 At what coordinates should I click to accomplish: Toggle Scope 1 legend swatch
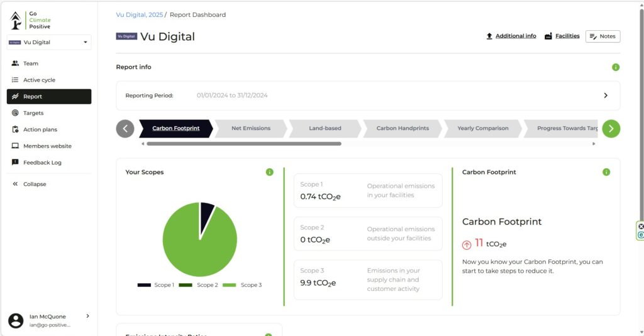(x=144, y=285)
